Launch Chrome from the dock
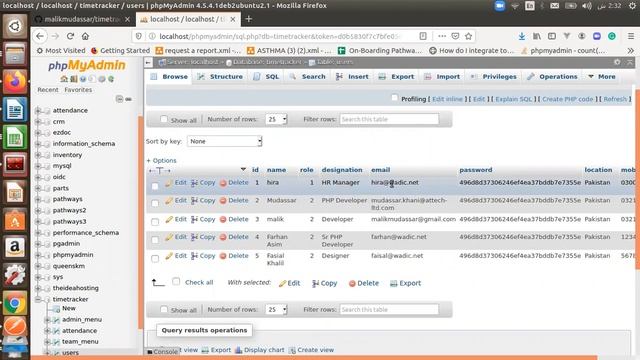 click(x=15, y=303)
